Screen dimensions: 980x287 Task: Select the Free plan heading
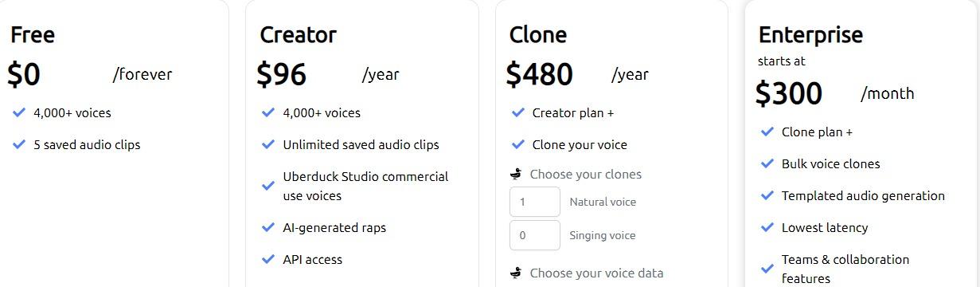point(33,35)
